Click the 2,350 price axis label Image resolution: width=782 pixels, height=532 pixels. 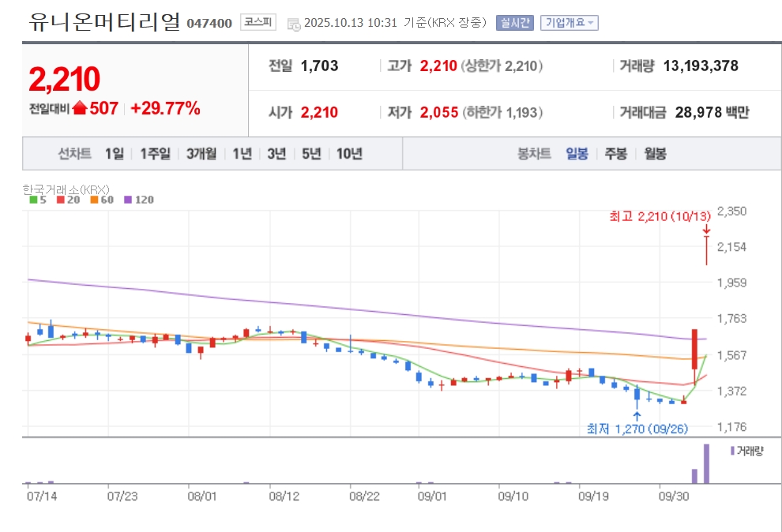coord(731,212)
